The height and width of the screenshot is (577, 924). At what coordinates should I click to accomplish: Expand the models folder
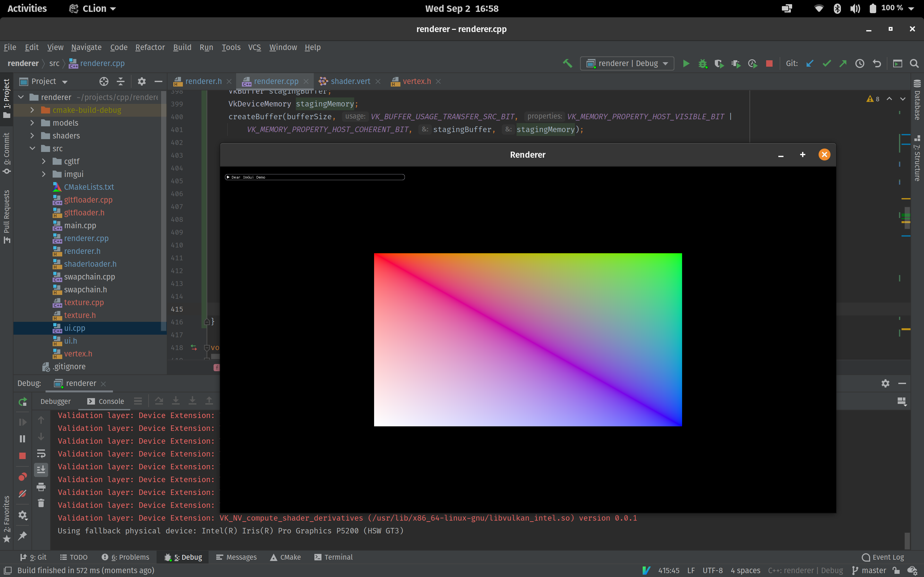click(32, 123)
